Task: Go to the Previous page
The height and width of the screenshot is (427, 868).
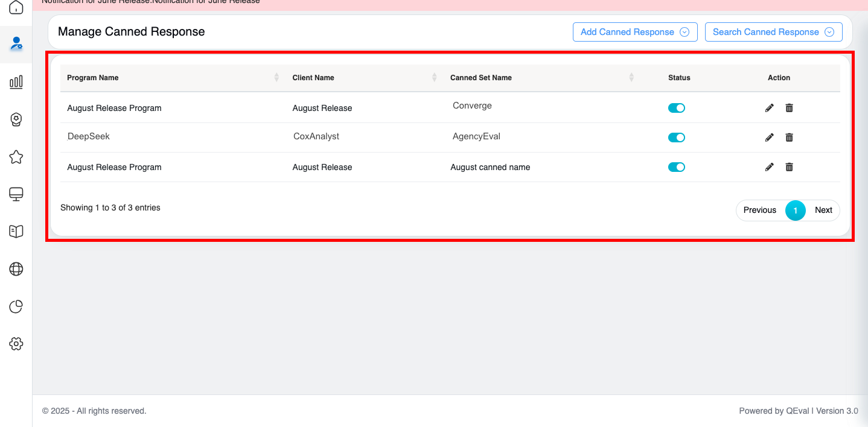Action: pyautogui.click(x=760, y=210)
